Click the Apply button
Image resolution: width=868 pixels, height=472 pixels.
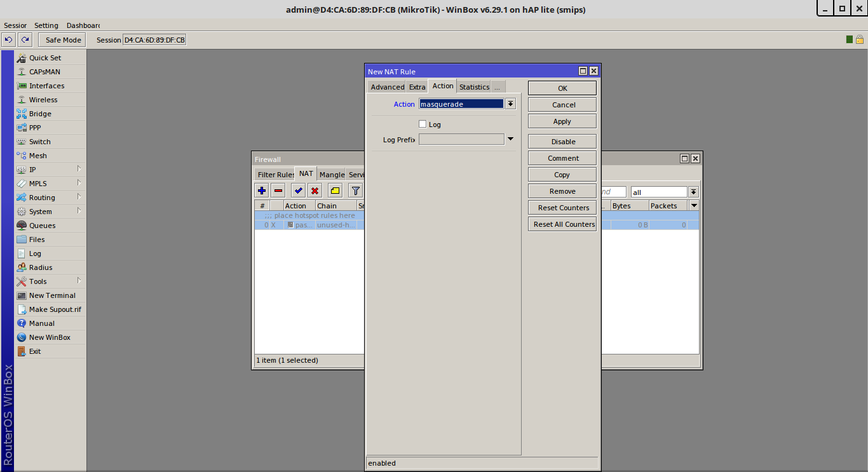point(562,121)
